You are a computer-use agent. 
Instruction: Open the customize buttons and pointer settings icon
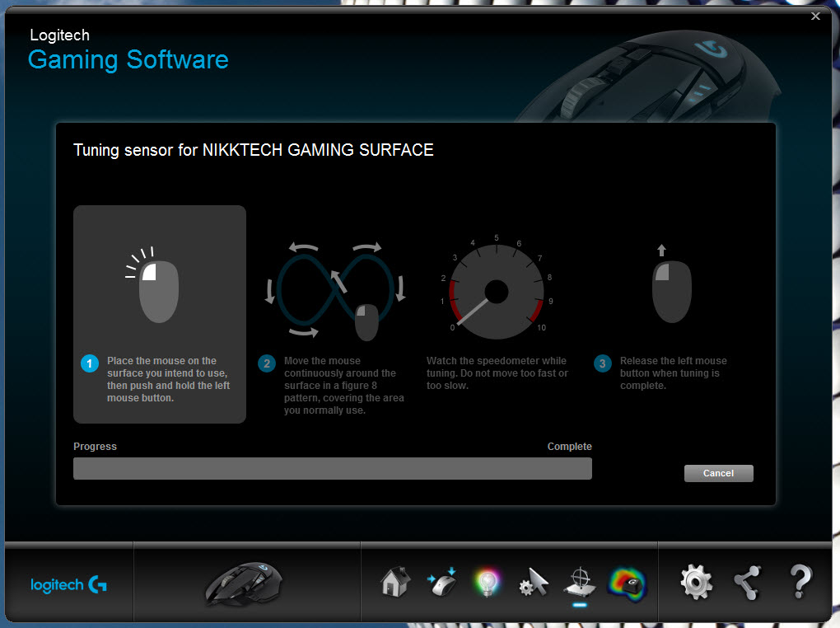pos(442,582)
